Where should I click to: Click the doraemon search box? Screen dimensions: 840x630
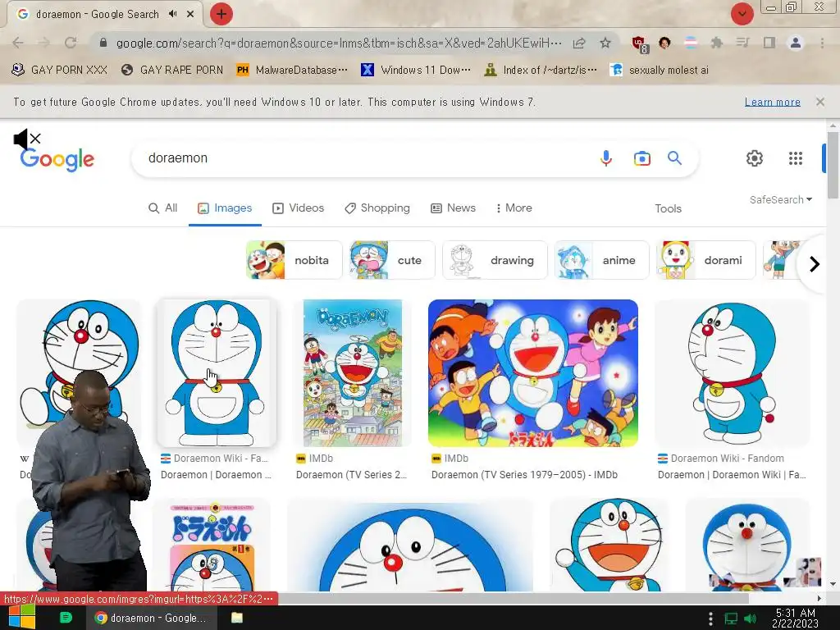pos(364,158)
